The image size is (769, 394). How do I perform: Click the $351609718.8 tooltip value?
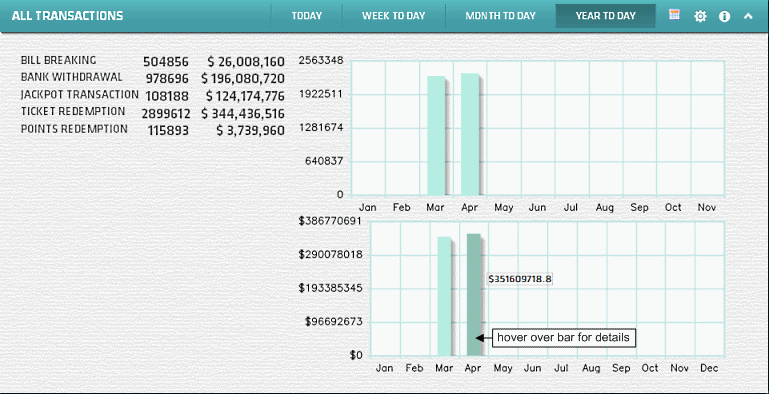[x=520, y=279]
